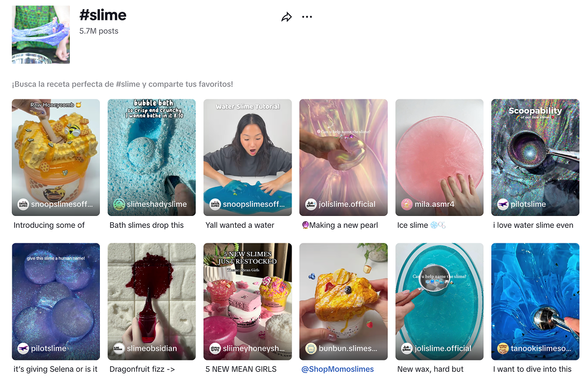Click the pilotslime avatar on Scoopability video

point(503,204)
